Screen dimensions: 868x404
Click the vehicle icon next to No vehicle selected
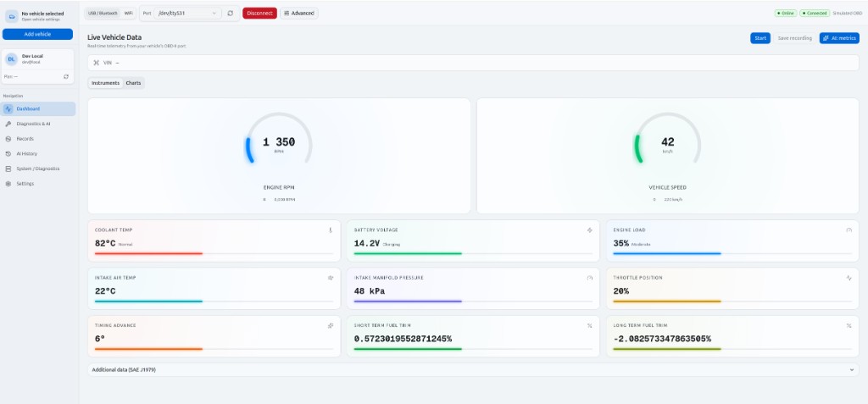pyautogui.click(x=12, y=15)
